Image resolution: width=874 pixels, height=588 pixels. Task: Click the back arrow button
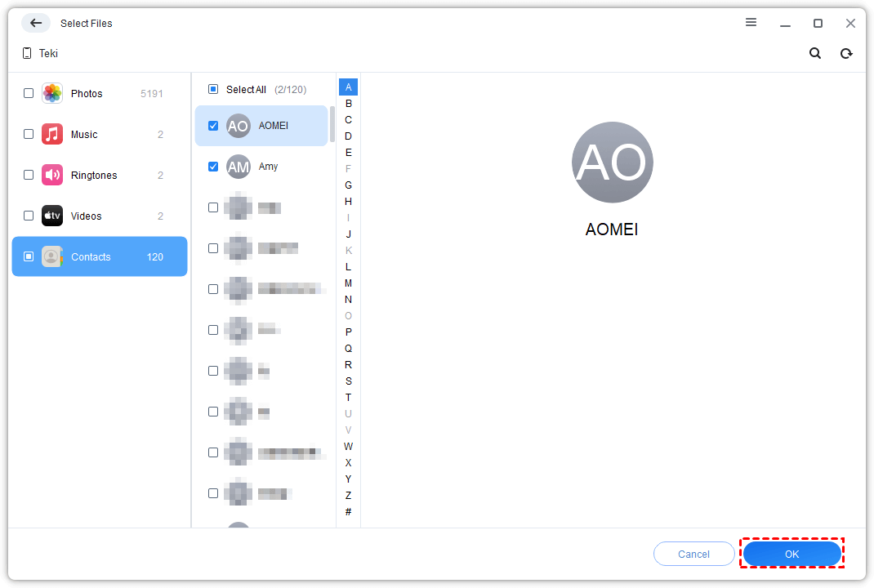(36, 23)
